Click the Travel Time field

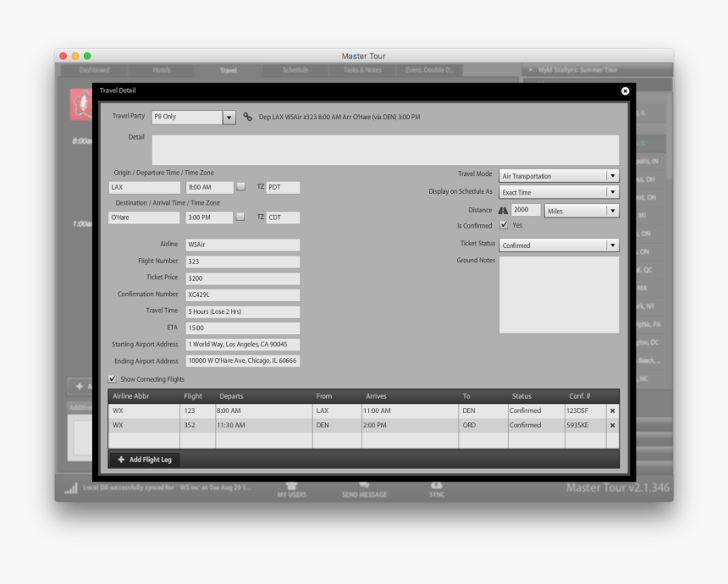pyautogui.click(x=243, y=311)
